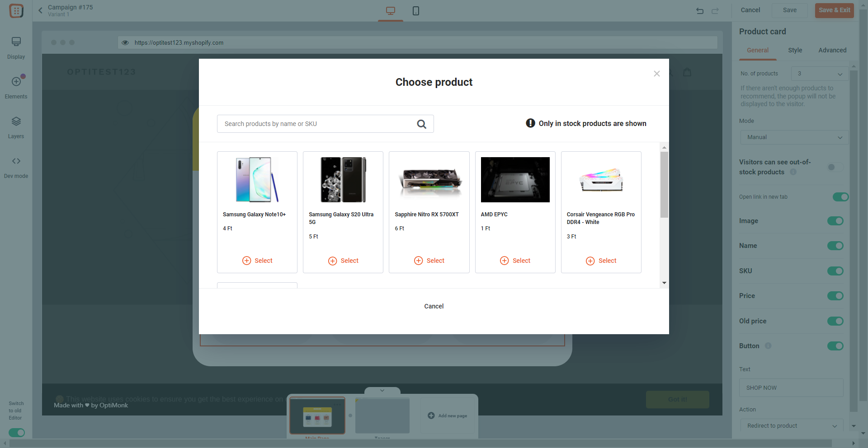The height and width of the screenshot is (448, 868).
Task: Open the Layers sidebar panel
Action: 16,127
